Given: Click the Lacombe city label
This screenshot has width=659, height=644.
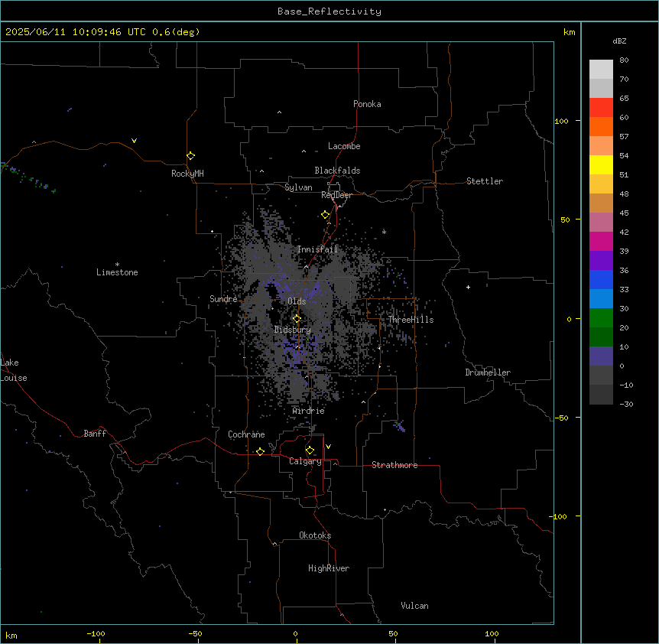Looking at the screenshot, I should pyautogui.click(x=344, y=146).
